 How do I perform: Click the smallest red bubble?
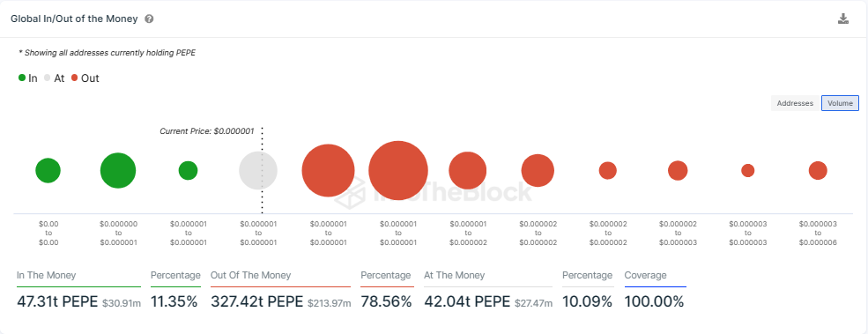pyautogui.click(x=748, y=170)
